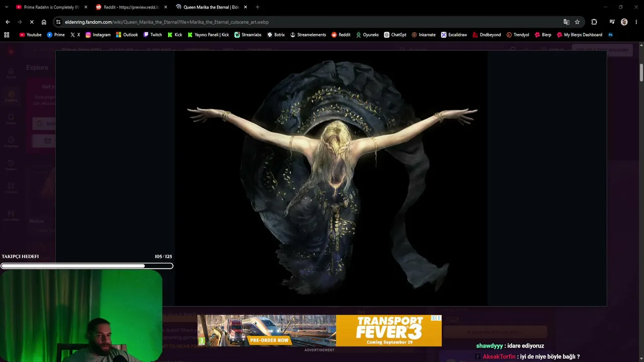The image size is (644, 362).
Task: Open the Oyuneks bookmark
Action: tap(367, 35)
